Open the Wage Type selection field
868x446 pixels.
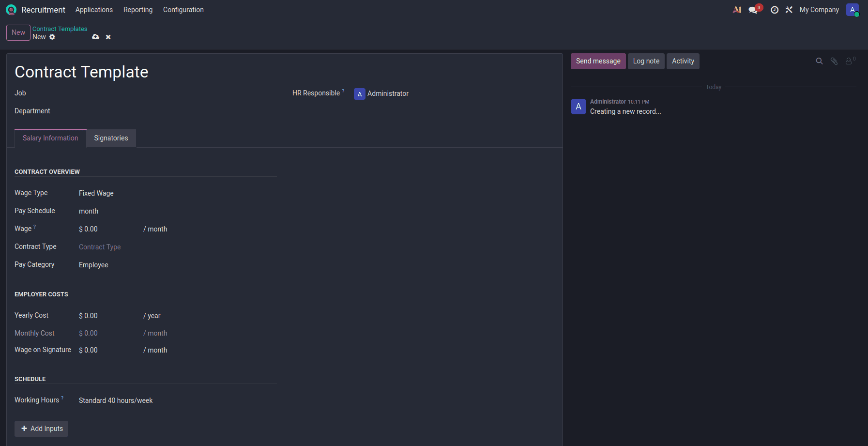click(177, 193)
